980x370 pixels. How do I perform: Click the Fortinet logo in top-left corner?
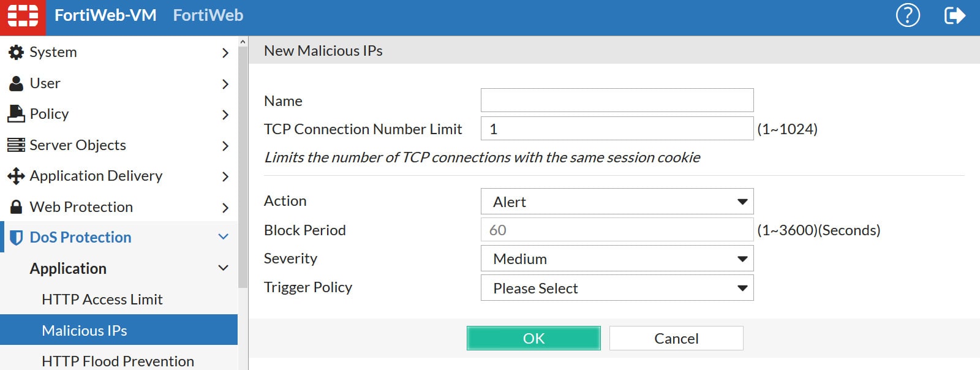click(22, 15)
